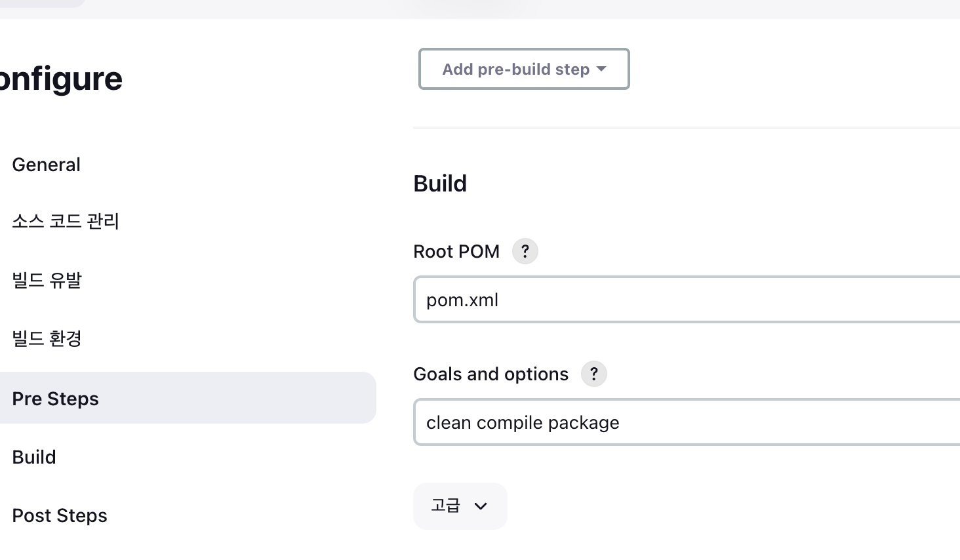Open help for Goals and options

pos(593,374)
